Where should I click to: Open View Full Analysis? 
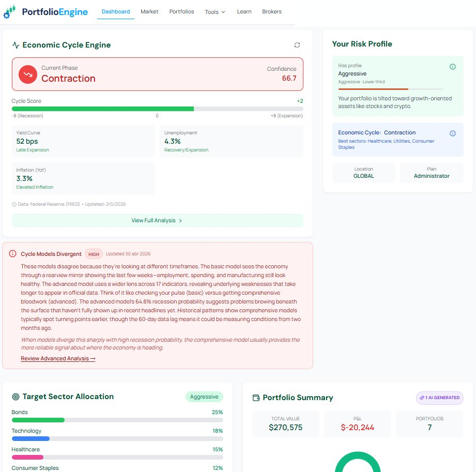coord(158,221)
